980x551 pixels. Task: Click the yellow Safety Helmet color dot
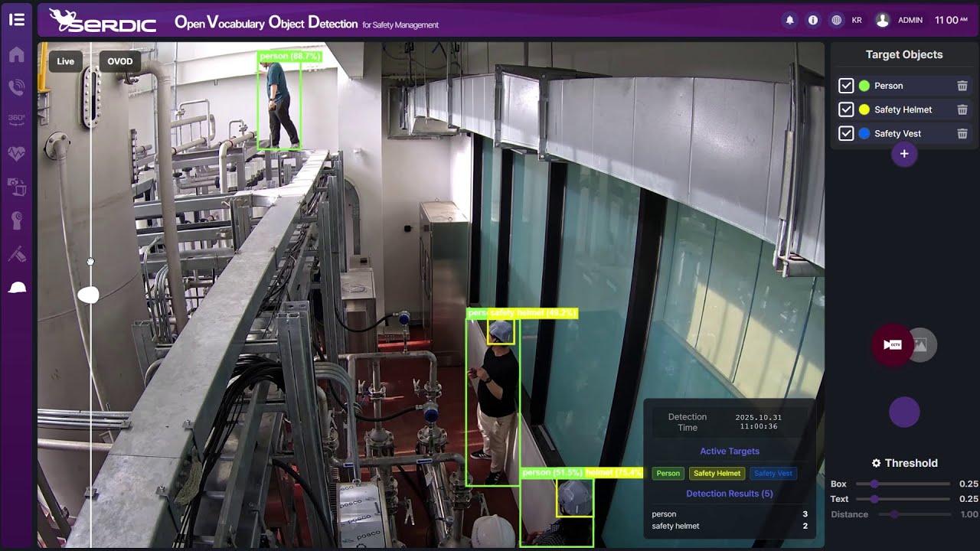(x=864, y=109)
